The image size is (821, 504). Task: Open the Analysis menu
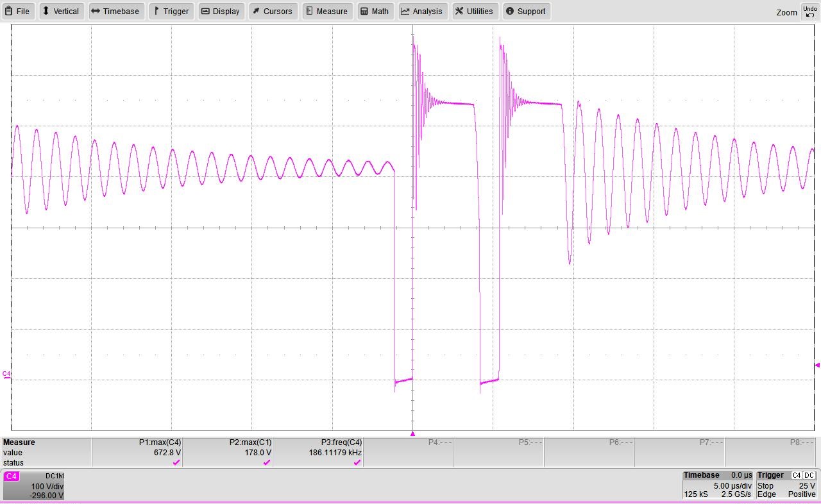pyautogui.click(x=423, y=11)
